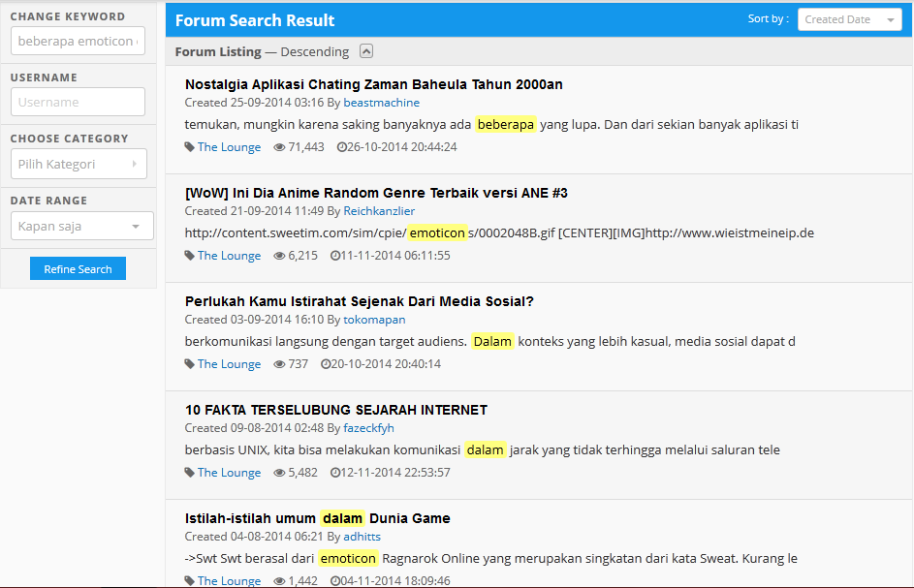This screenshot has height=588, width=914.
Task: Click Created 21-09-2014 11:49 text
Action: click(x=254, y=211)
